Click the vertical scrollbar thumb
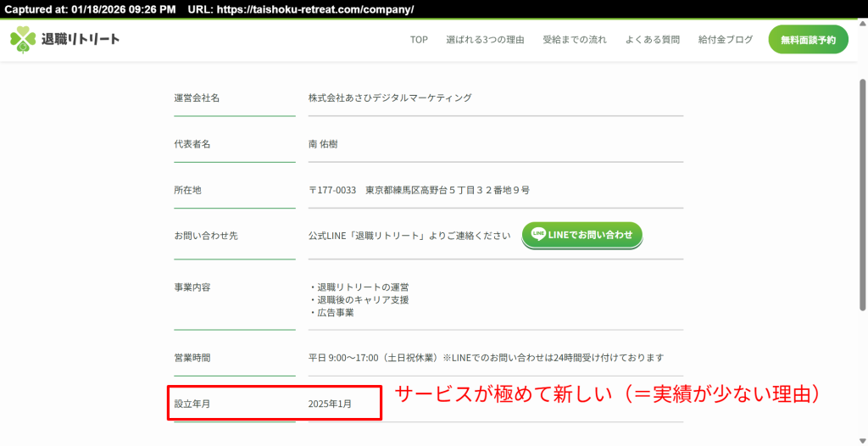Viewport: 868px width, 446px height. coord(862,195)
